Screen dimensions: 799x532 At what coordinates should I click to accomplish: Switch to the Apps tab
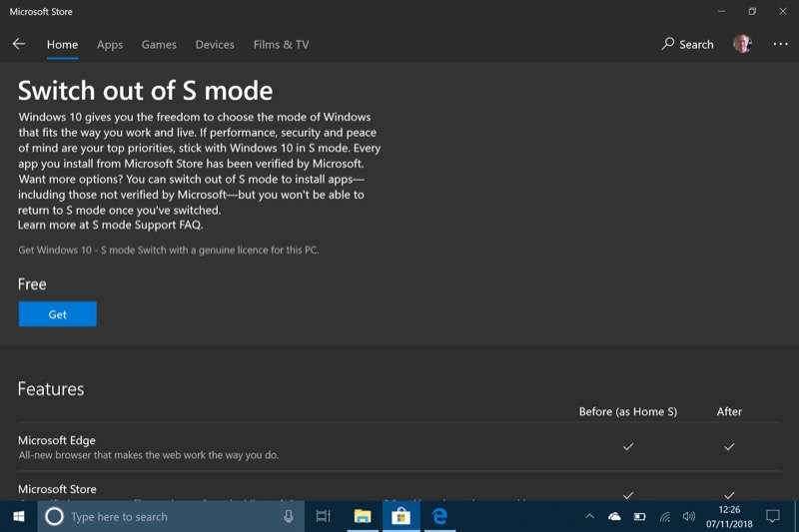click(x=110, y=44)
